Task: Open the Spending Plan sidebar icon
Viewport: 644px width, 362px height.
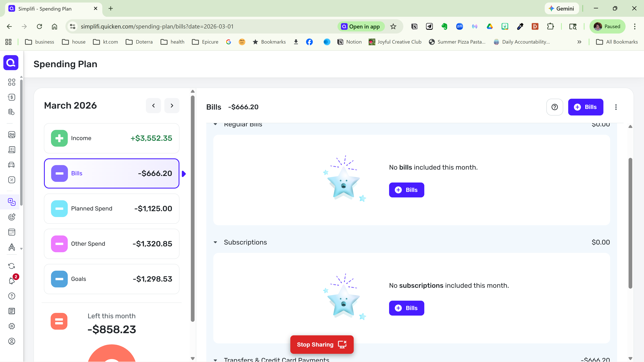Action: click(x=12, y=202)
